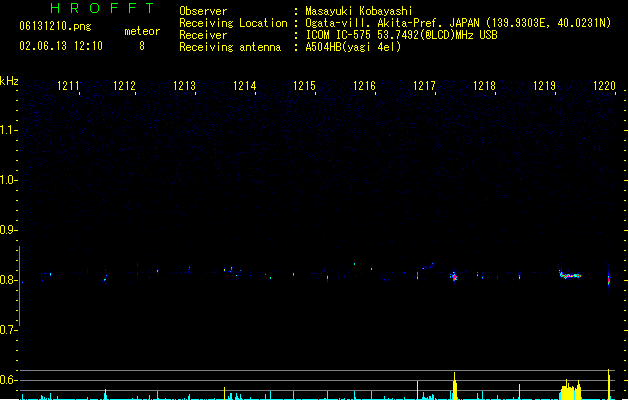Click the 1211 time marker
The image size is (629, 400).
click(68, 86)
